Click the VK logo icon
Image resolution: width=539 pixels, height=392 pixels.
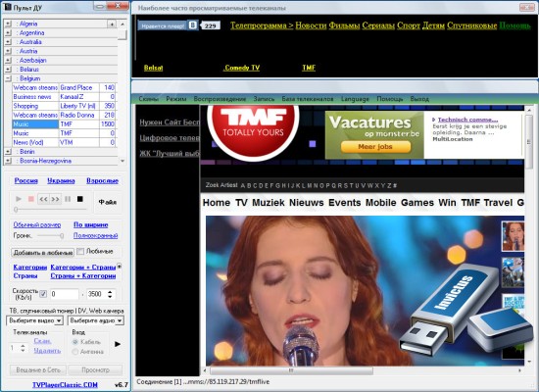coord(193,25)
